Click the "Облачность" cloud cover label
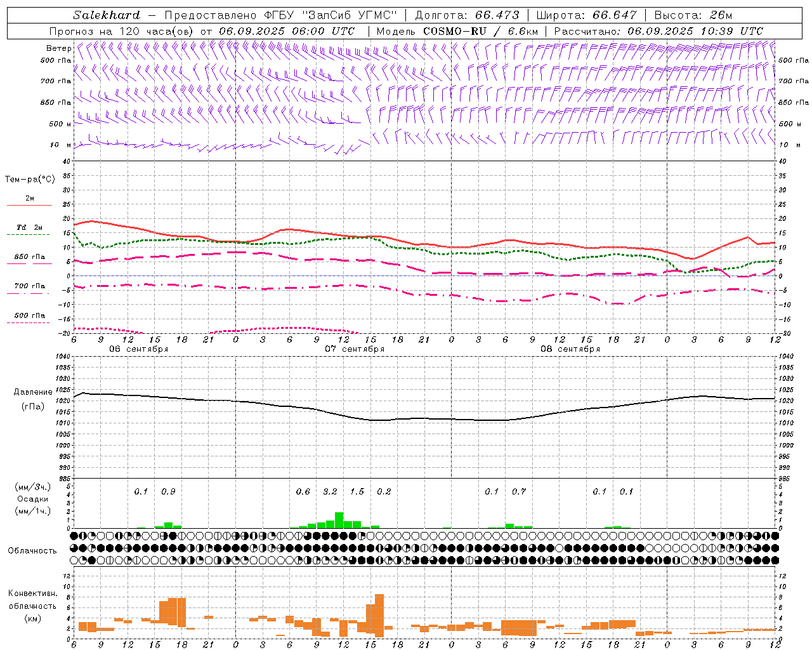The height and width of the screenshot is (650, 812). coord(32,551)
